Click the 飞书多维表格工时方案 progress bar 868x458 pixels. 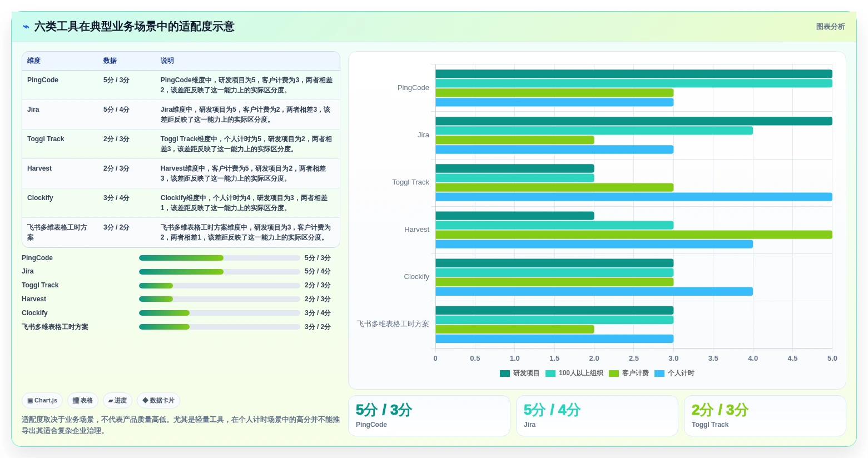(220, 327)
